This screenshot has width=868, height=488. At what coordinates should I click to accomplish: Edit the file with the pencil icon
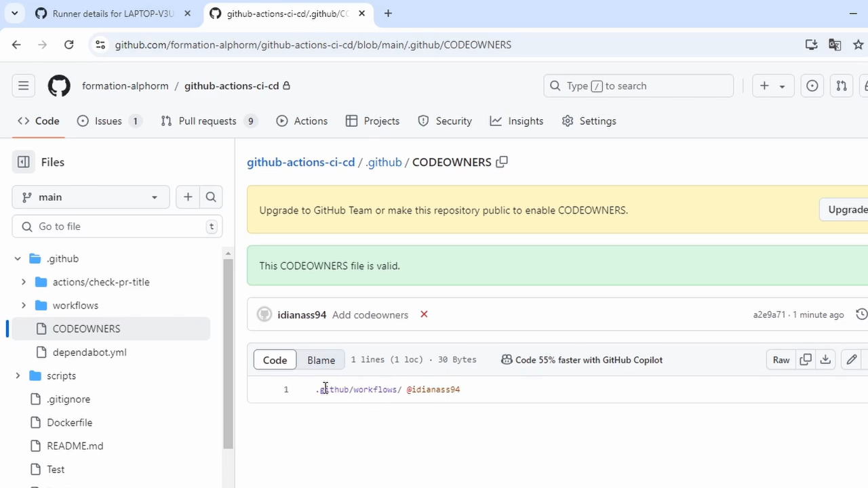pyautogui.click(x=851, y=360)
